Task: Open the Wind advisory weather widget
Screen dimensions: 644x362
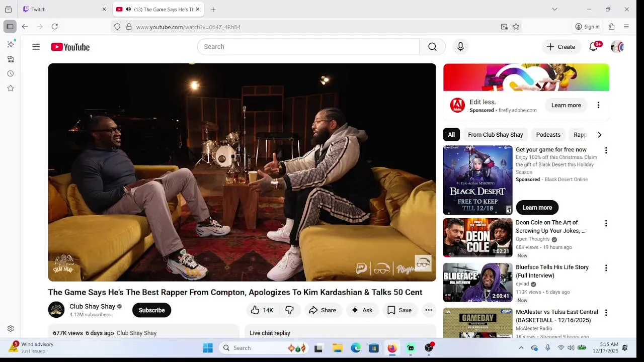Action: pyautogui.click(x=31, y=347)
